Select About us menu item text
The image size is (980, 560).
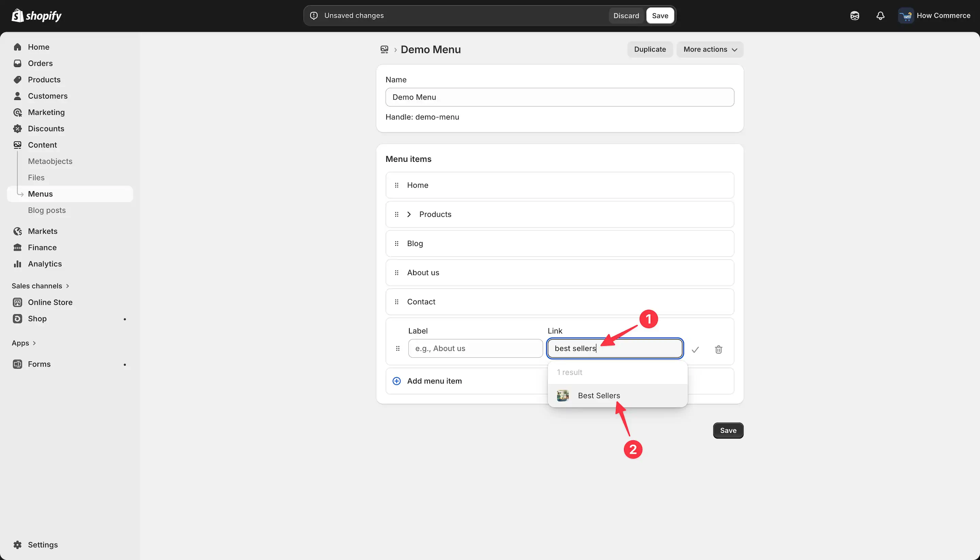tap(423, 273)
